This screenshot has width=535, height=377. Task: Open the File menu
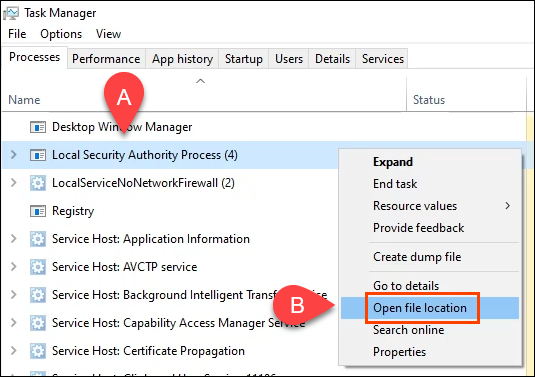pos(17,34)
